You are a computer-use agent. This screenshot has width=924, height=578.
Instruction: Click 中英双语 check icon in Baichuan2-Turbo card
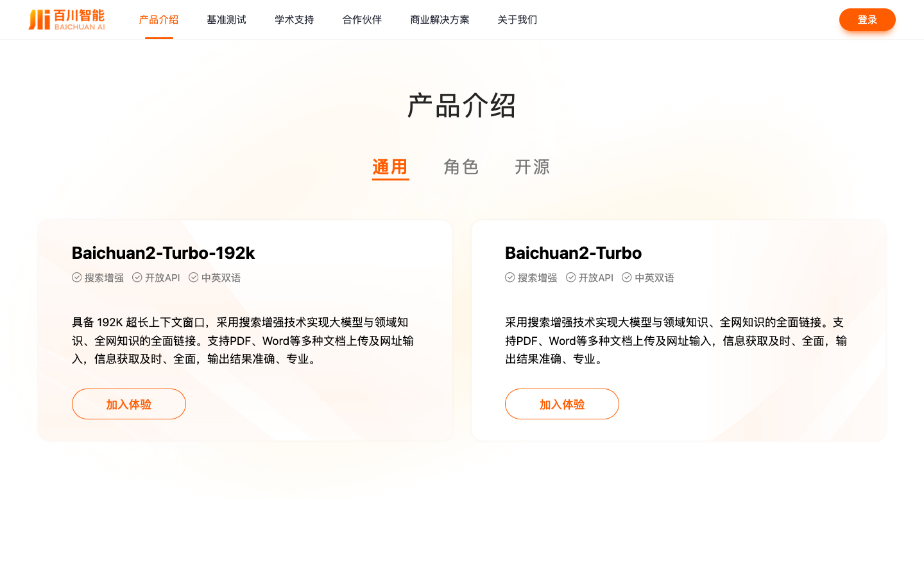[627, 277]
